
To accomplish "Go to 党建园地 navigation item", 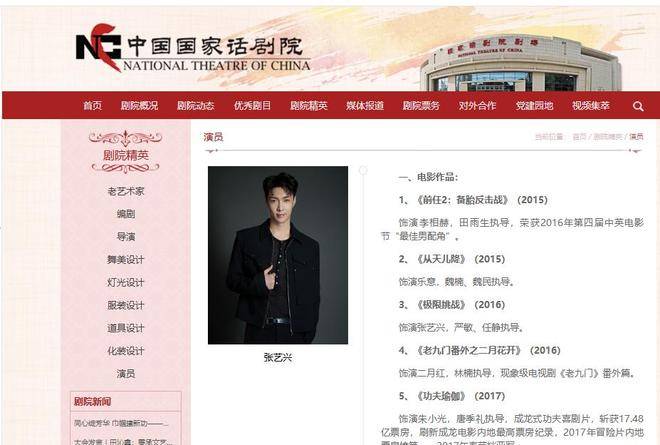I will 535,106.
